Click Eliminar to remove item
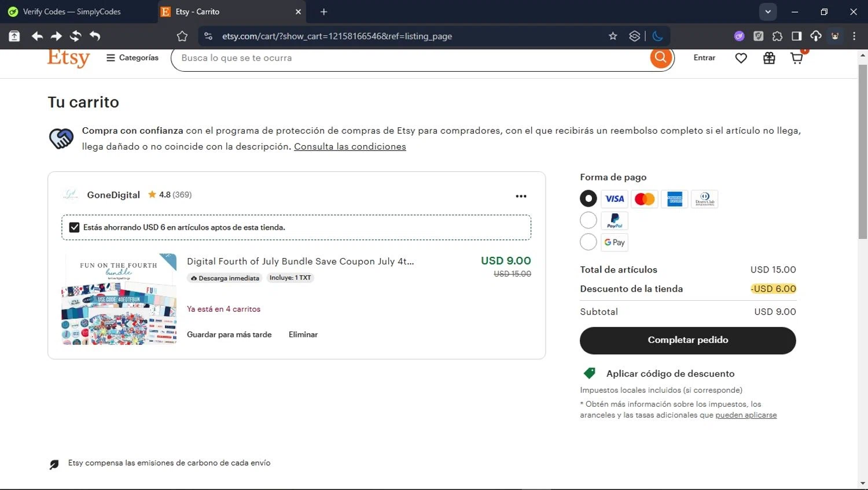 303,334
